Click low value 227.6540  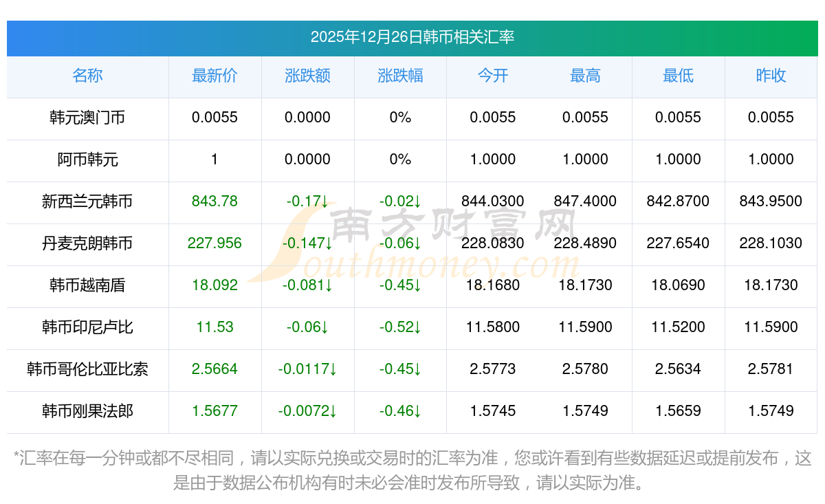click(x=678, y=243)
